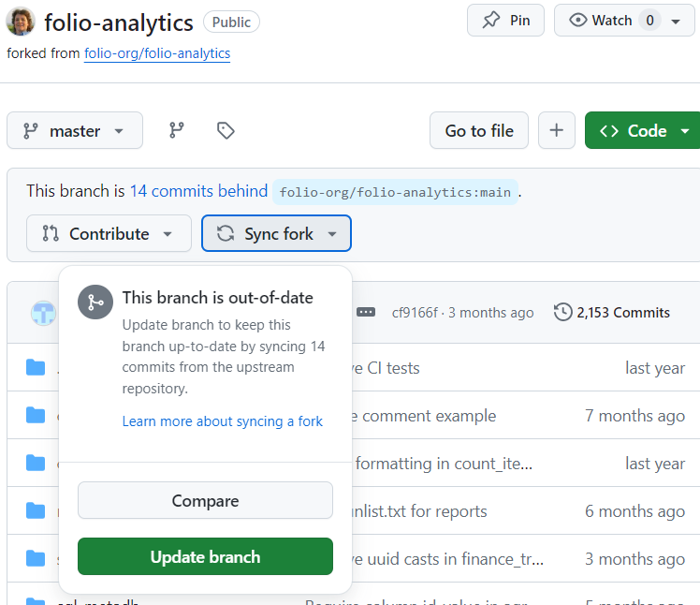This screenshot has width=700, height=605.
Task: View tags via the tag icon
Action: (226, 130)
